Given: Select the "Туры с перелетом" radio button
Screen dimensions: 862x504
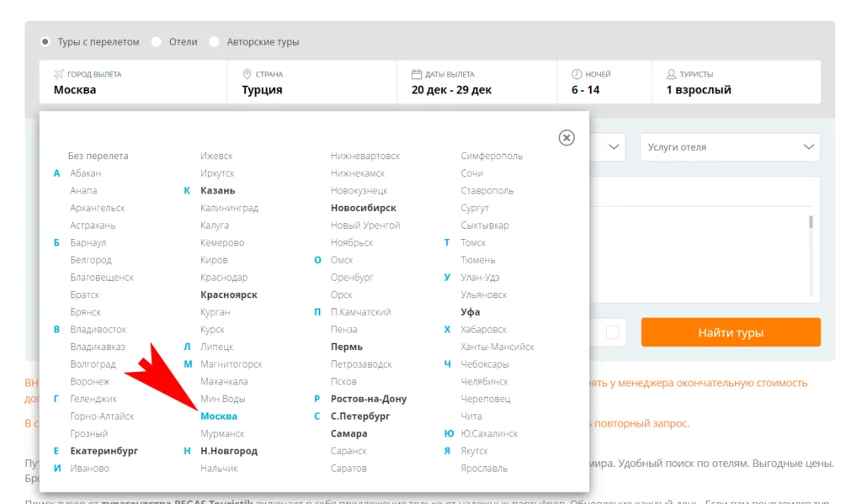Looking at the screenshot, I should click(x=45, y=42).
